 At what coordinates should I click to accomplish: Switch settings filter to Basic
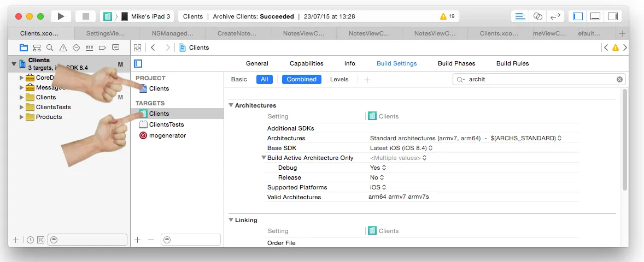pyautogui.click(x=239, y=80)
